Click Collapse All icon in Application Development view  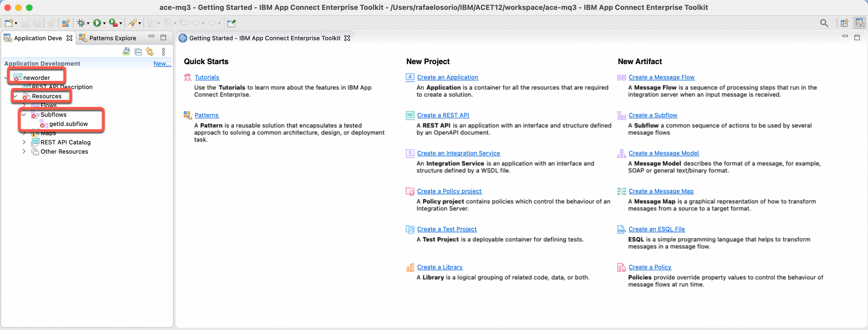point(138,52)
